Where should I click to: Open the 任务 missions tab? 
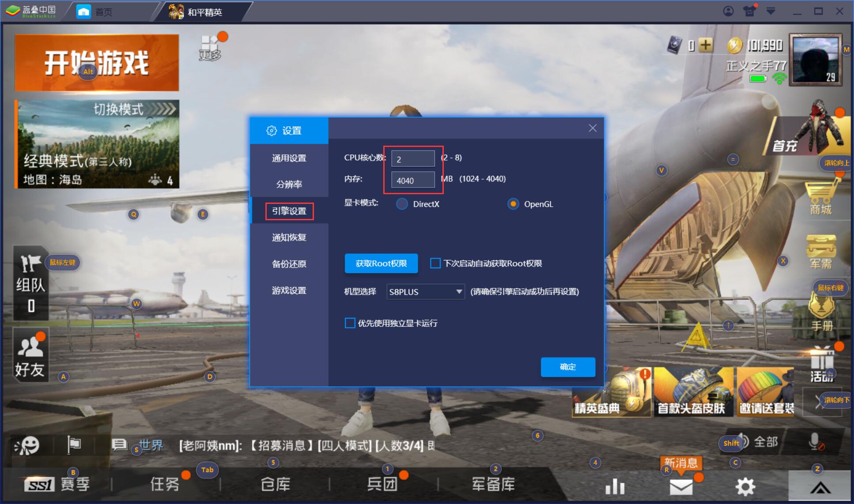[165, 485]
